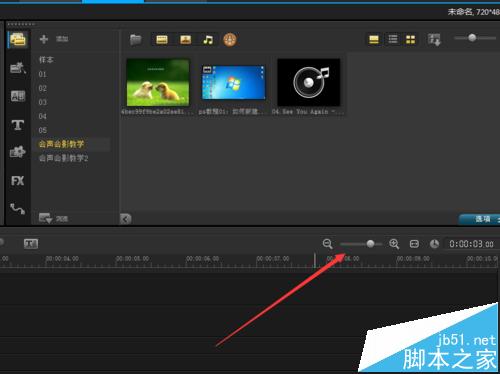Click the plus icon to add a folder
The image size is (500, 374).
(44, 39)
